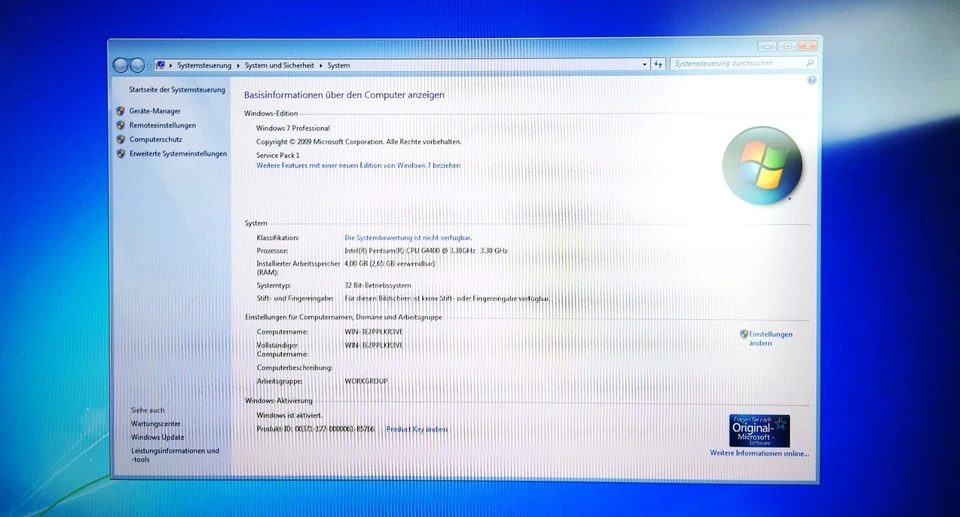Open Computerschutz settings

click(x=156, y=140)
